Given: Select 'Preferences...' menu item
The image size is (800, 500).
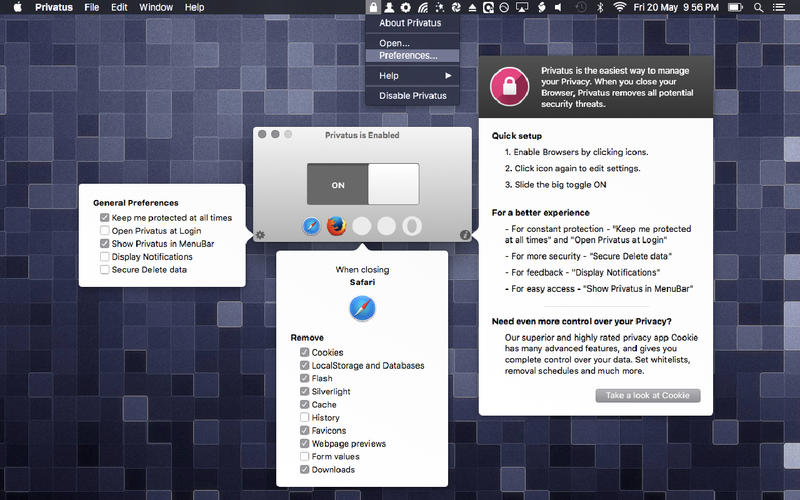Looking at the screenshot, I should (x=412, y=56).
